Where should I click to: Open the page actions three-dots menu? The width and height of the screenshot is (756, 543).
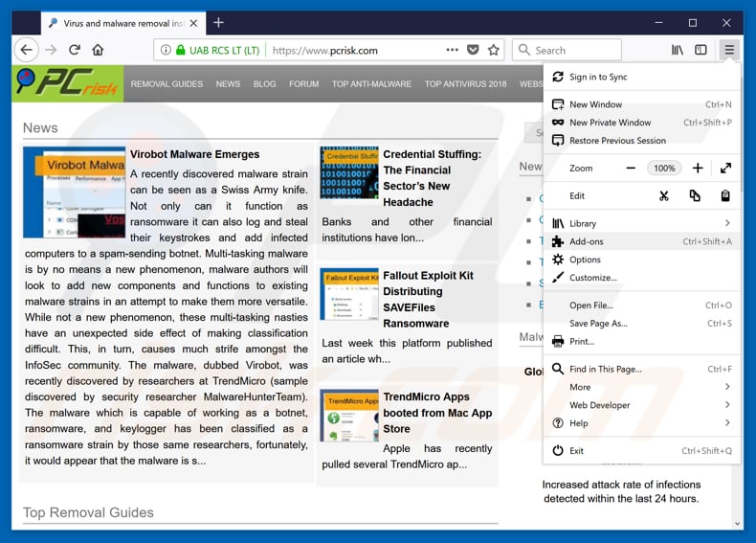pyautogui.click(x=453, y=50)
